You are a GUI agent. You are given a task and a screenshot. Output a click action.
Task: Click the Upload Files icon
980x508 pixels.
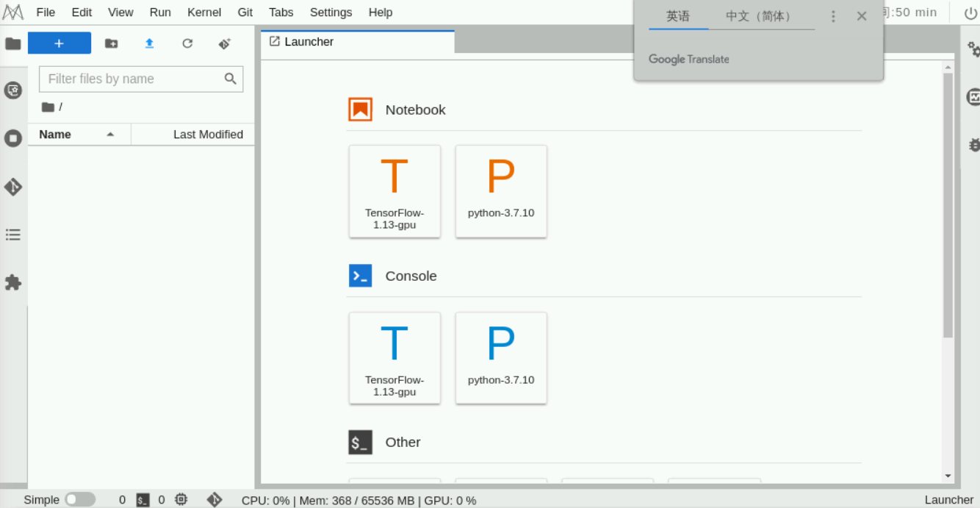point(149,43)
